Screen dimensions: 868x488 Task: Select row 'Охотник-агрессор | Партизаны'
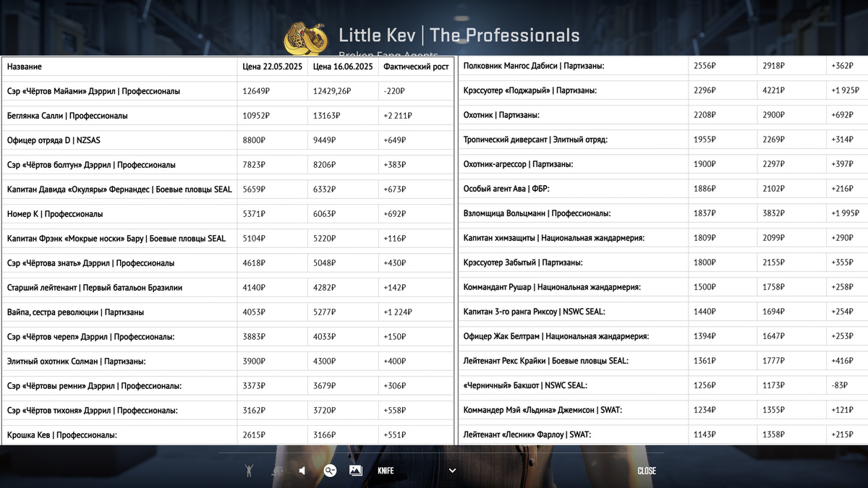coord(663,164)
